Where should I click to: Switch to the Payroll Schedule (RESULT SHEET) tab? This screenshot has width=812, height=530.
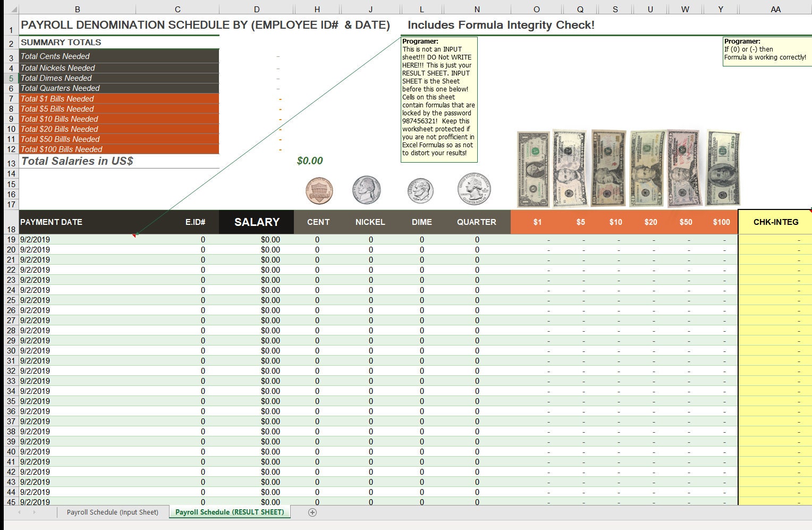[229, 512]
